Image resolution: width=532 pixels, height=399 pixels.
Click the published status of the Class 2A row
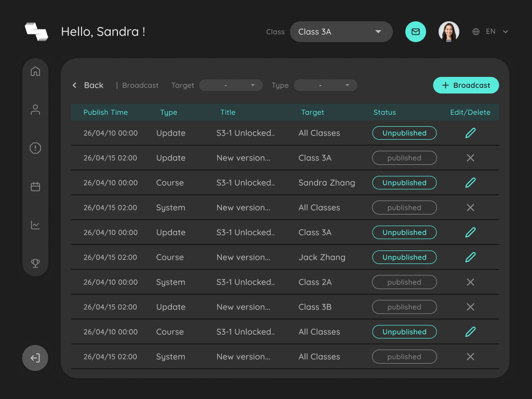pos(404,282)
